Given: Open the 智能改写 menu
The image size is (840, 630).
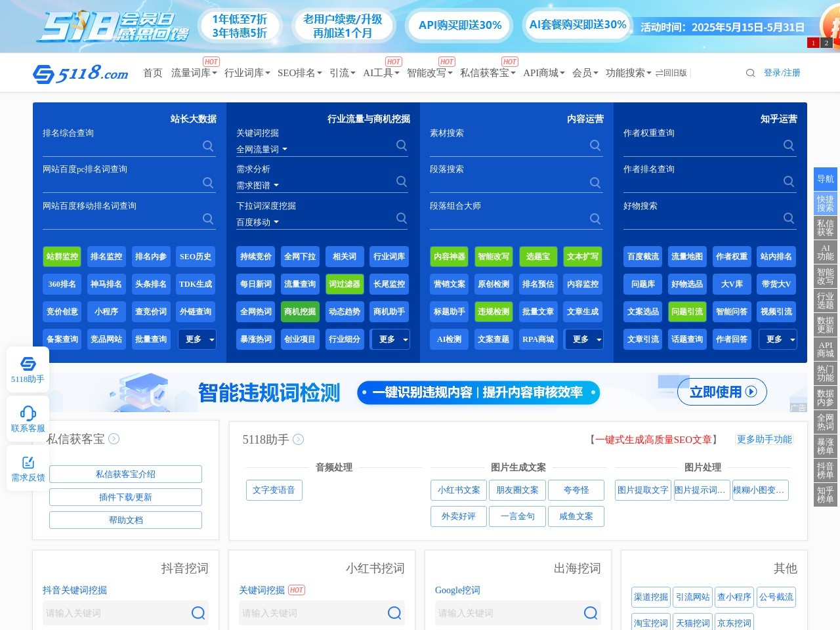Looking at the screenshot, I should click(429, 73).
